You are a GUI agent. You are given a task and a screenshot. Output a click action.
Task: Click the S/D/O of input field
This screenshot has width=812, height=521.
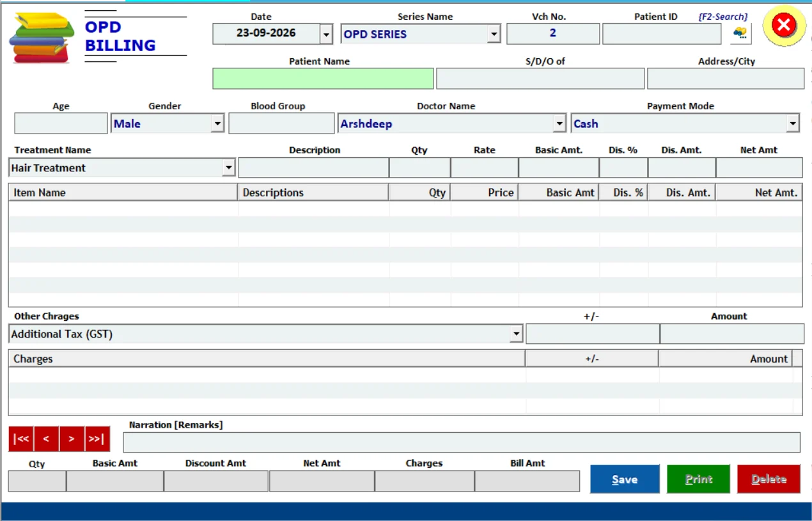540,79
